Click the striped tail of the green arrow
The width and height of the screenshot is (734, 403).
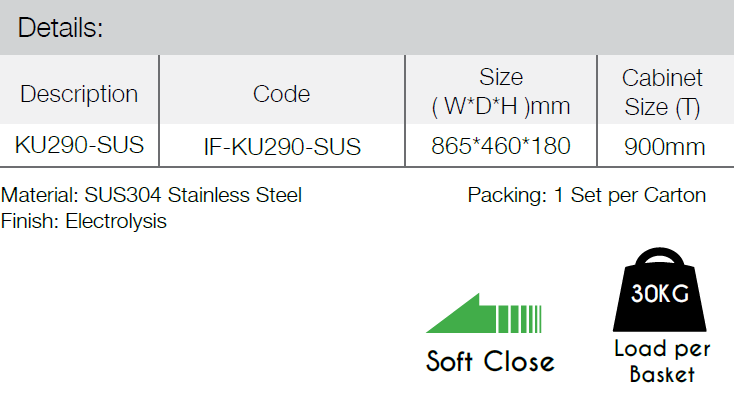pos(520,319)
